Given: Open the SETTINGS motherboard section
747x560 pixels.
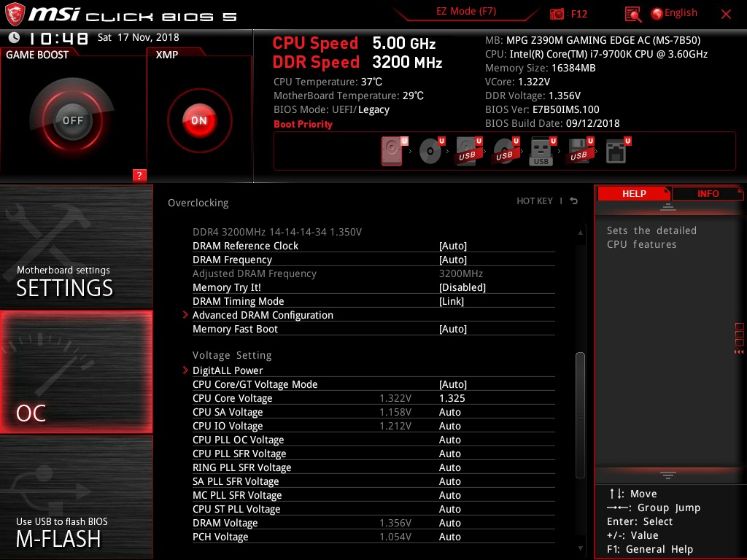Looking at the screenshot, I should [76, 246].
